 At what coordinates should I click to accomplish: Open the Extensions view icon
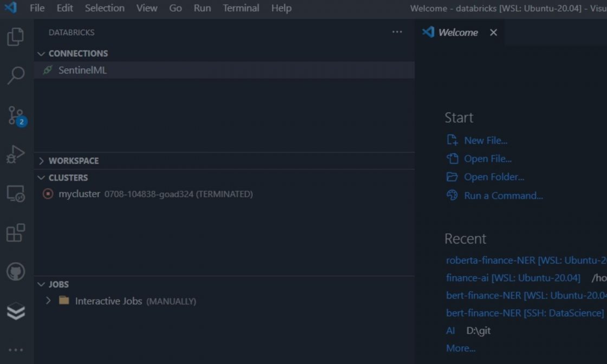16,233
